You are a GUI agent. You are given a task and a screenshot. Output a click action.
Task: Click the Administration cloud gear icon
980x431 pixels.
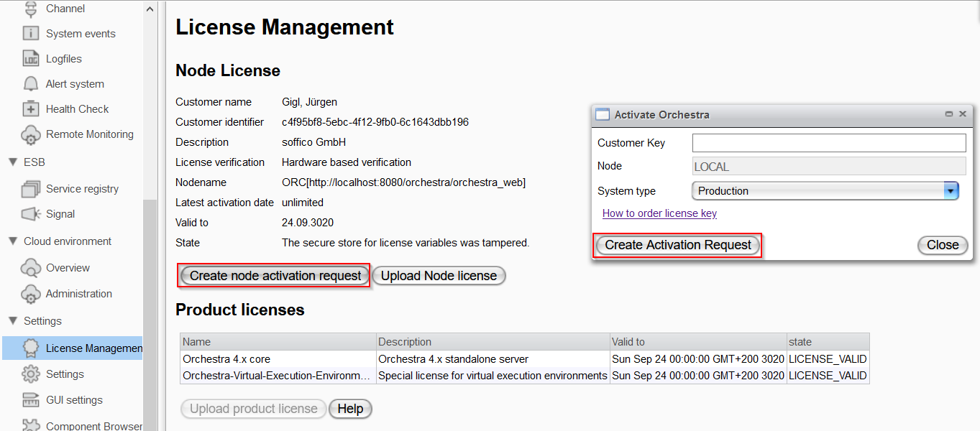(x=30, y=294)
